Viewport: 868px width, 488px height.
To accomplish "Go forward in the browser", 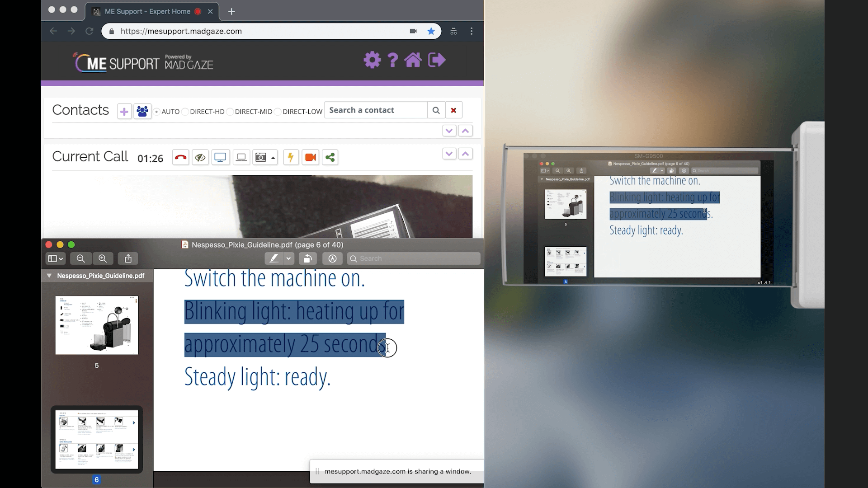I will point(71,31).
